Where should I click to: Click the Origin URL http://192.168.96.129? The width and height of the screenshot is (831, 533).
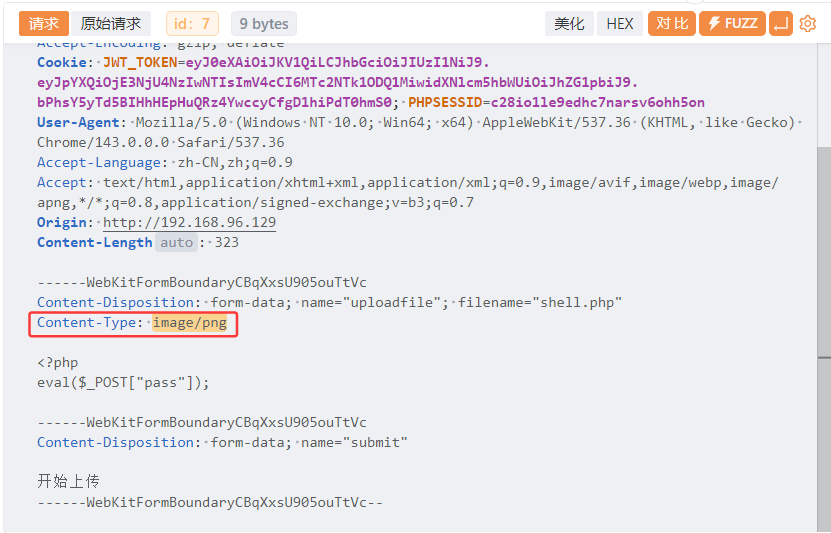point(189,222)
